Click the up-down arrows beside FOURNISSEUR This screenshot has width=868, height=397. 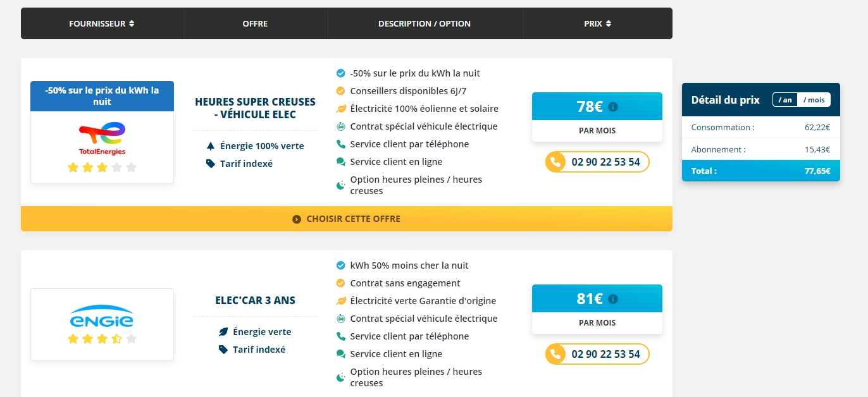click(131, 23)
